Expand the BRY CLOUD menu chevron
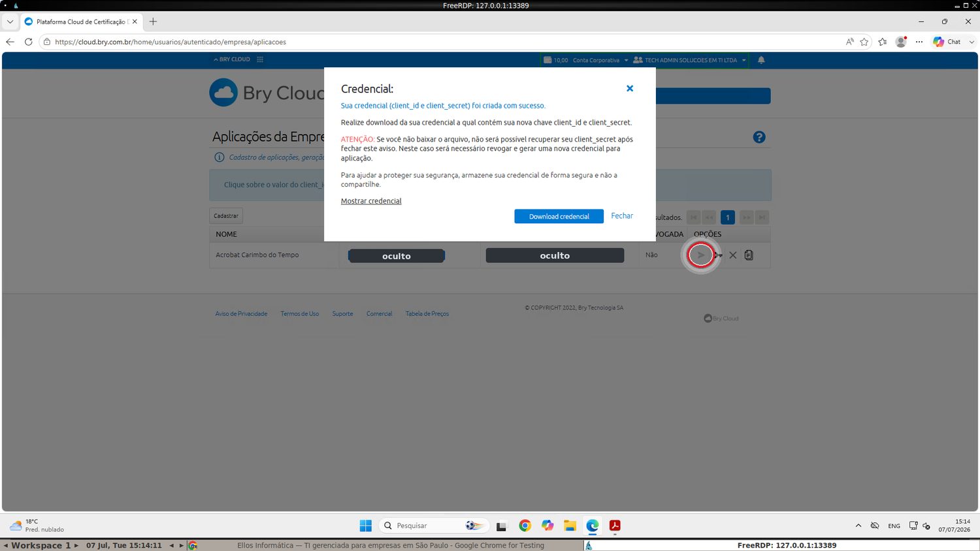The width and height of the screenshot is (980, 551). pyautogui.click(x=216, y=59)
